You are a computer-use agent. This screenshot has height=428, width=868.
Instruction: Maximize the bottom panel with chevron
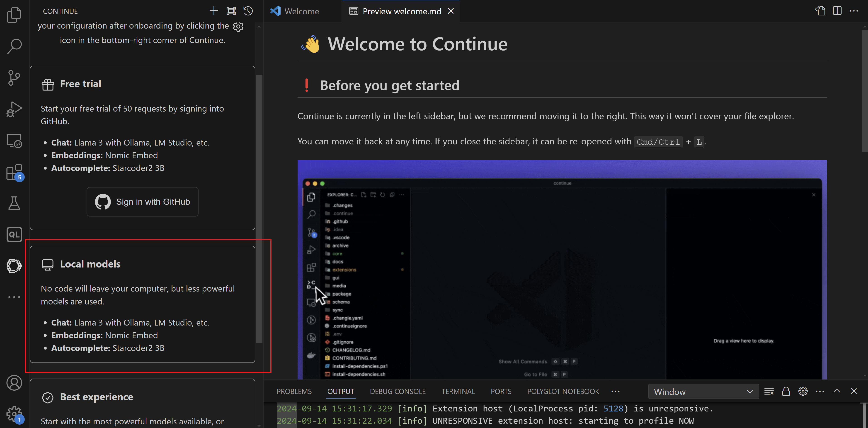pyautogui.click(x=837, y=391)
